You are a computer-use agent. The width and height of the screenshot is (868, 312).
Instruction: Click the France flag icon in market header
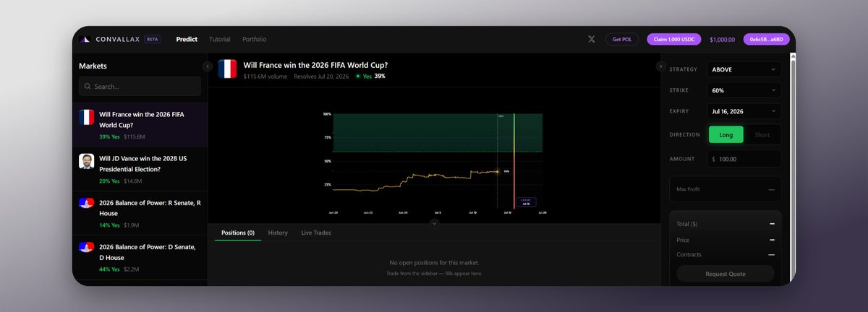pyautogui.click(x=228, y=69)
